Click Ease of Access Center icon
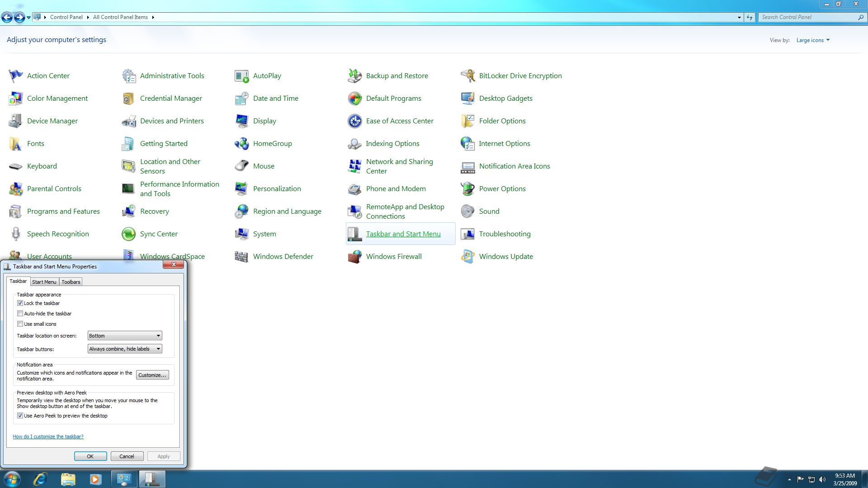 pos(355,121)
